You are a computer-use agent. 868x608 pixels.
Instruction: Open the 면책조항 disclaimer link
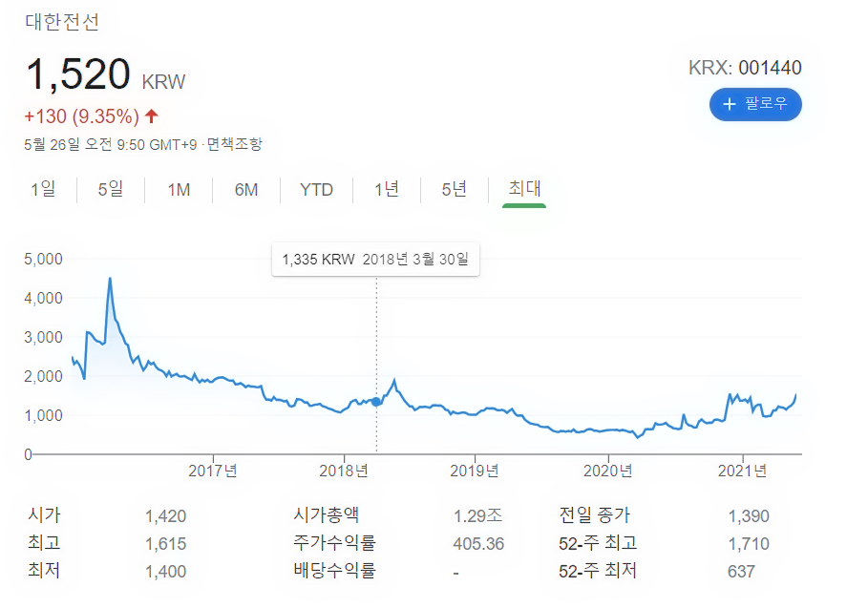tap(234, 144)
